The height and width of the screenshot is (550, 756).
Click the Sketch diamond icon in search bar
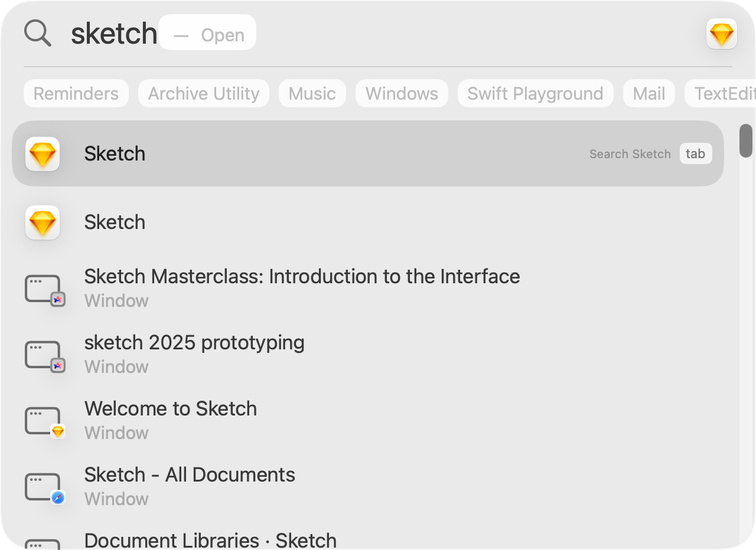pyautogui.click(x=721, y=34)
